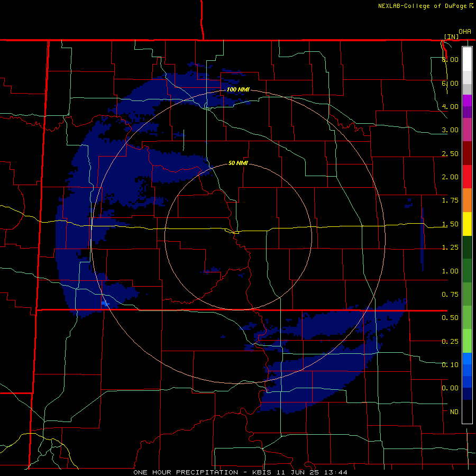Select the dark red swatch on color scale
The image size is (476, 476).
coord(467,153)
